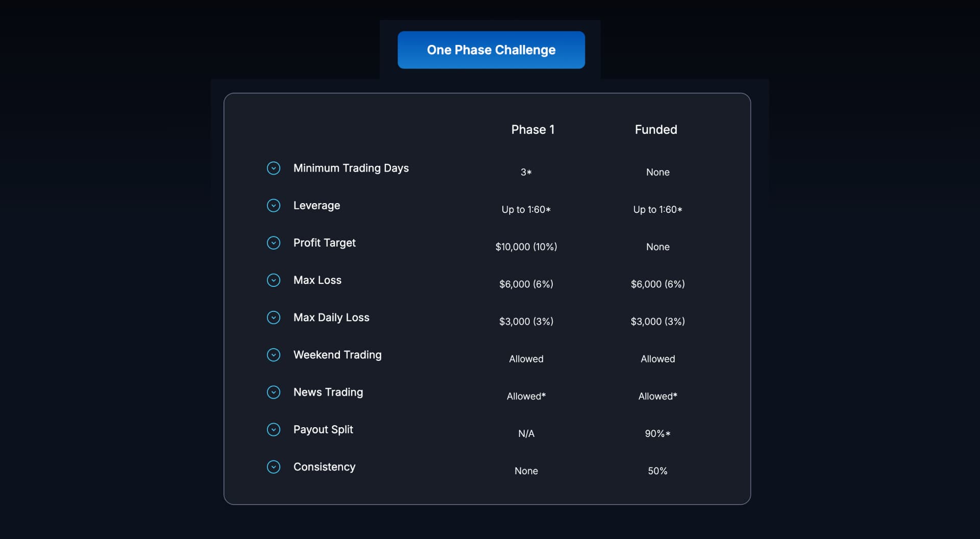Viewport: 980px width, 539px height.
Task: Expand the News Trading circle icon
Action: (274, 392)
